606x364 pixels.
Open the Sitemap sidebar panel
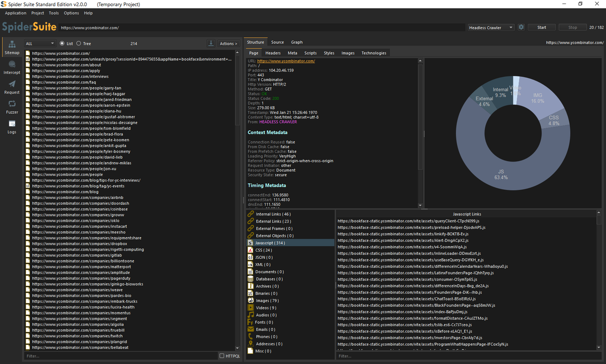coord(12,47)
